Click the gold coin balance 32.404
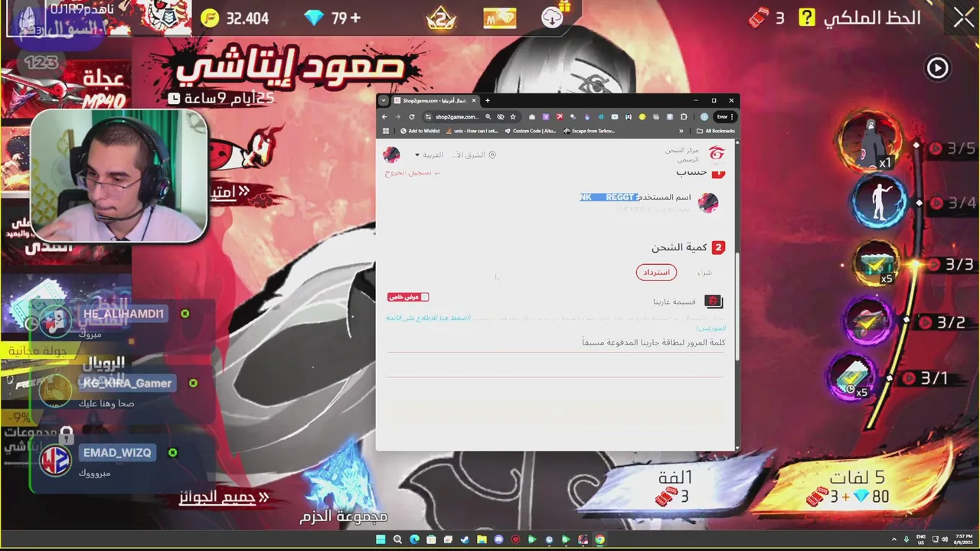This screenshot has width=980, height=551. coord(247,18)
